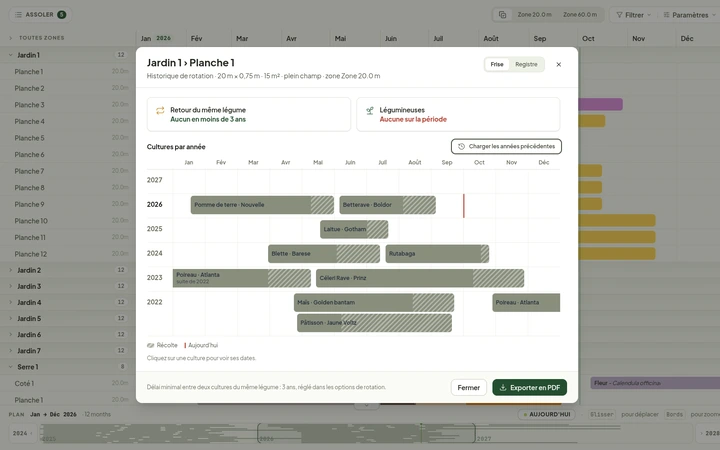This screenshot has width=720, height=450.
Task: Open the Céleri Rave · Prinz crop bar
Action: [x=420, y=278]
